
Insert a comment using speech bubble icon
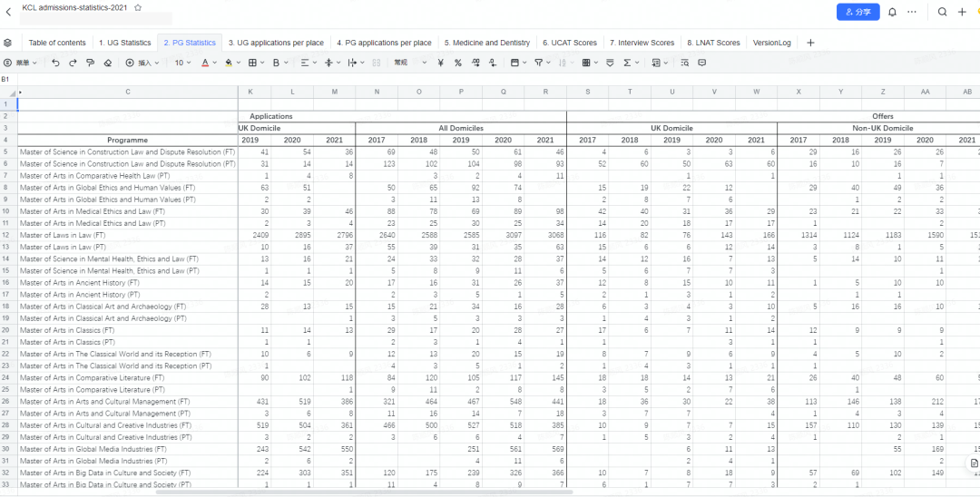[x=701, y=63]
